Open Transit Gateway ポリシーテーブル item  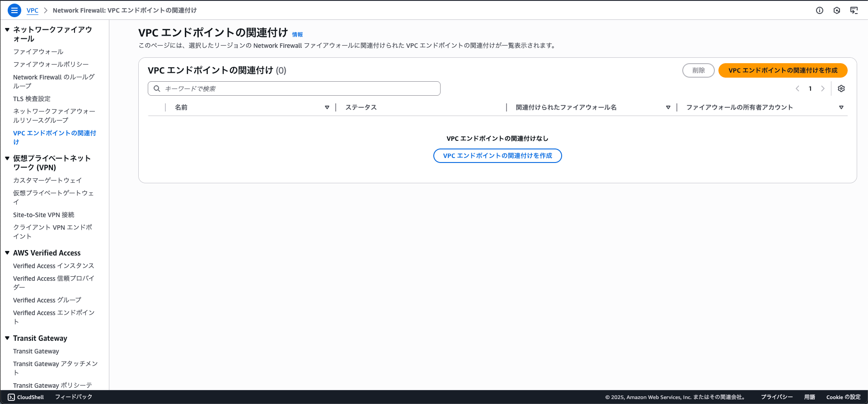point(52,385)
